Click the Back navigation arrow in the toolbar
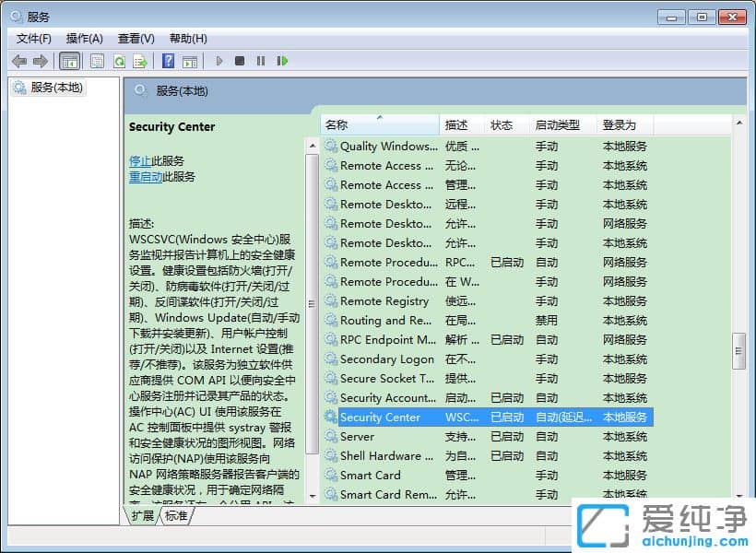 (x=19, y=61)
